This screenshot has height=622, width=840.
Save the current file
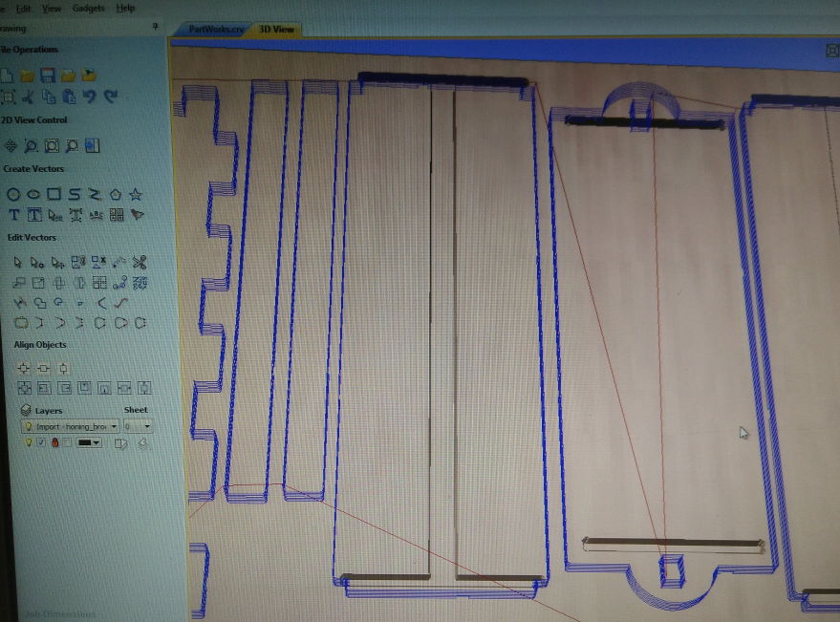click(48, 75)
